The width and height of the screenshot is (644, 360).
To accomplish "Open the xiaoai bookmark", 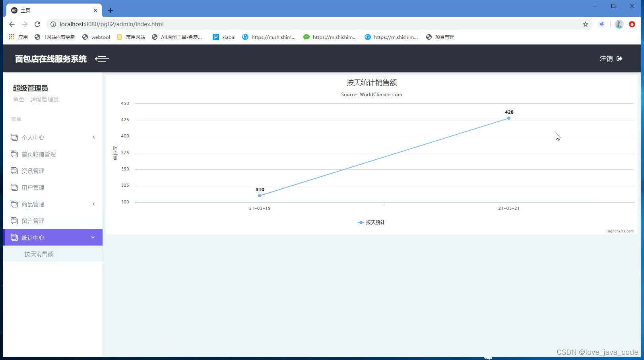I will 224,37.
